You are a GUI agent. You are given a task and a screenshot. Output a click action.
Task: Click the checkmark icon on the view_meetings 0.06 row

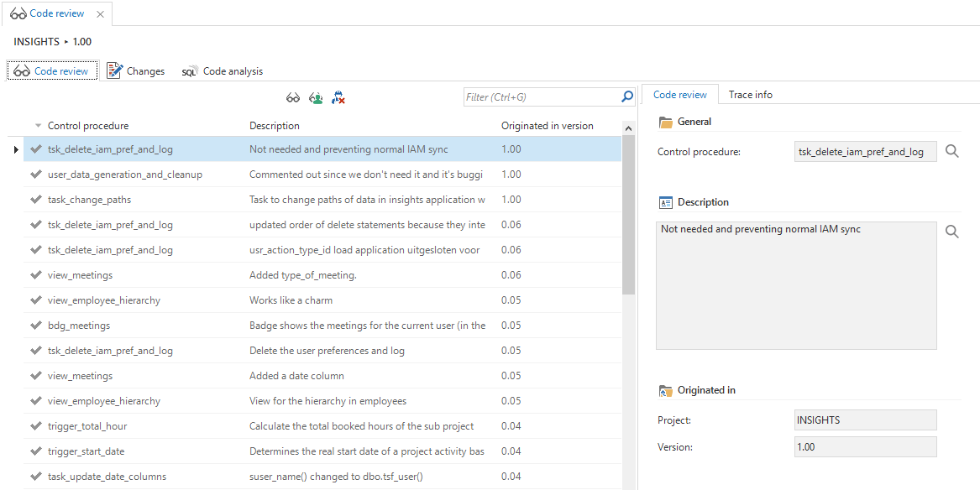35,275
